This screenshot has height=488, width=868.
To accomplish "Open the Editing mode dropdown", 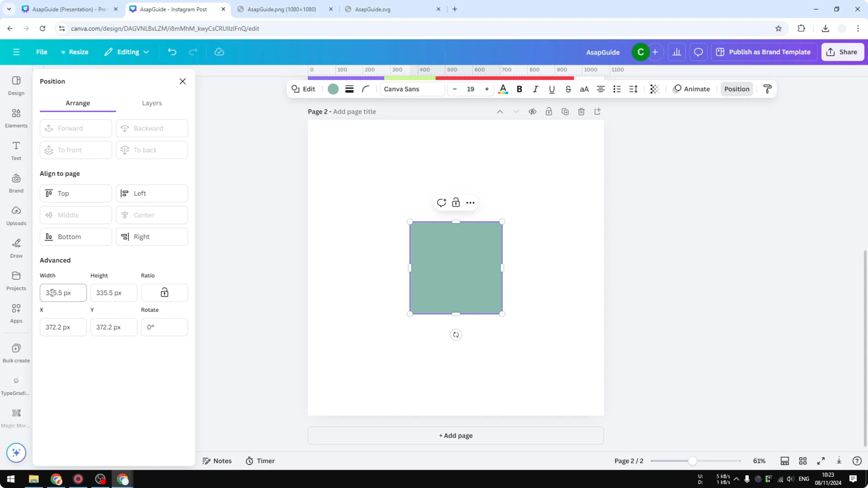I will tap(126, 52).
